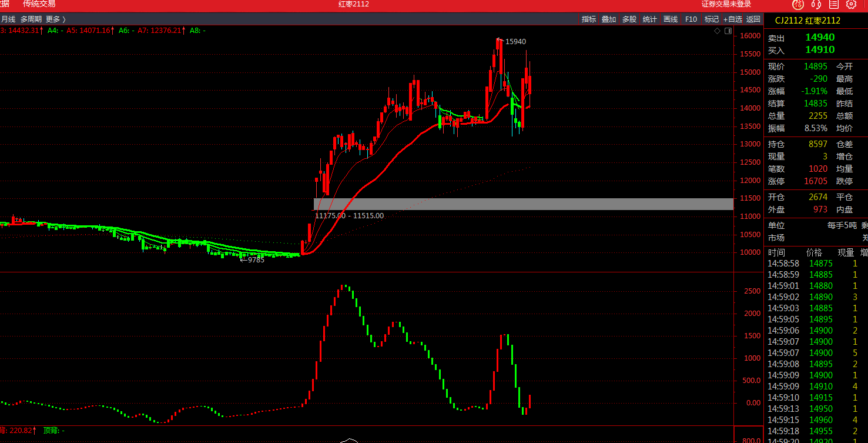Click the 笔数 value 1020
Screen dimensions: 868x443
[818, 169]
